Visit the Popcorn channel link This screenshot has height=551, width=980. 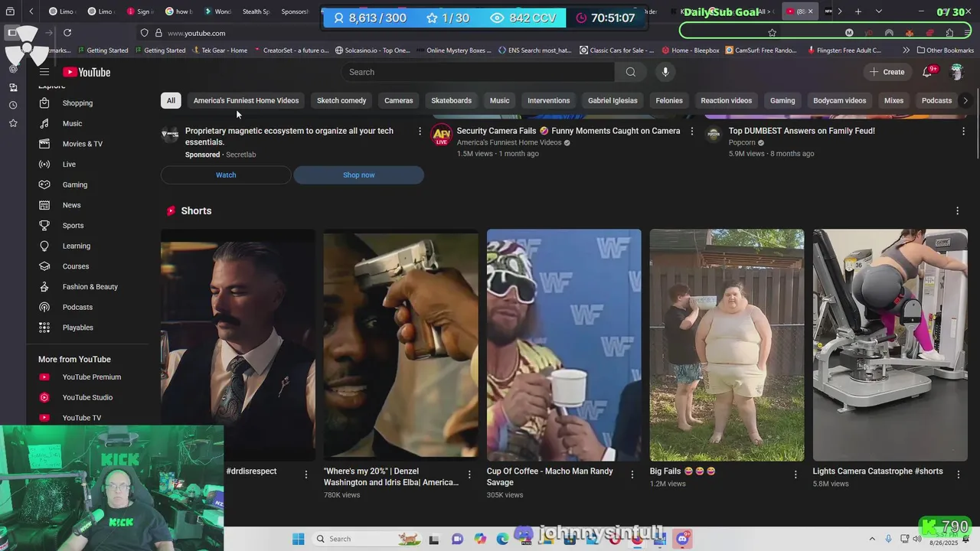point(742,142)
